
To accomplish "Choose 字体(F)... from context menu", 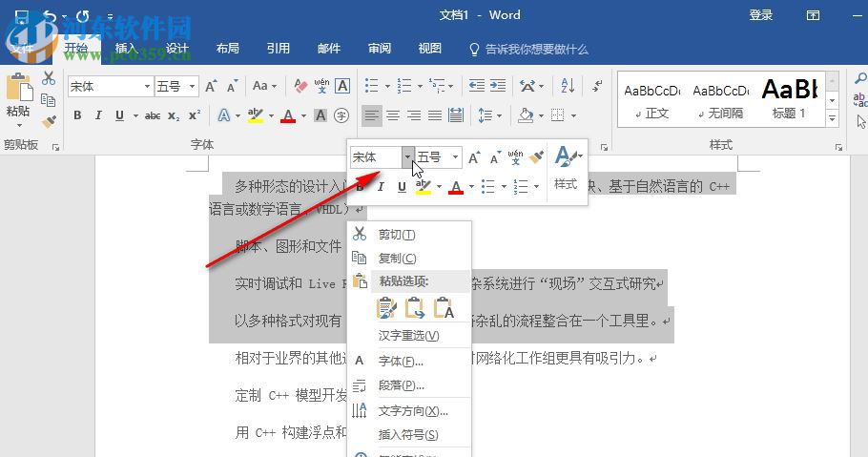I will coord(409,362).
